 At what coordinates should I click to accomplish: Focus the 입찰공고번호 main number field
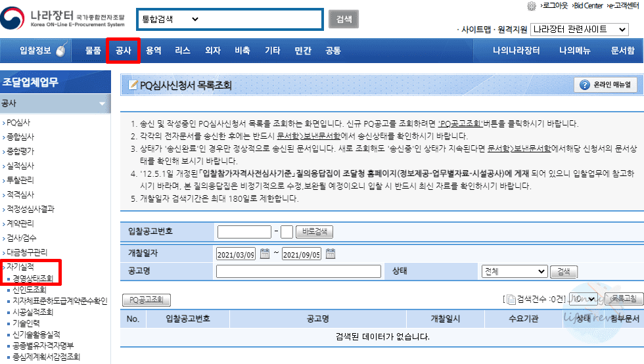point(244,232)
